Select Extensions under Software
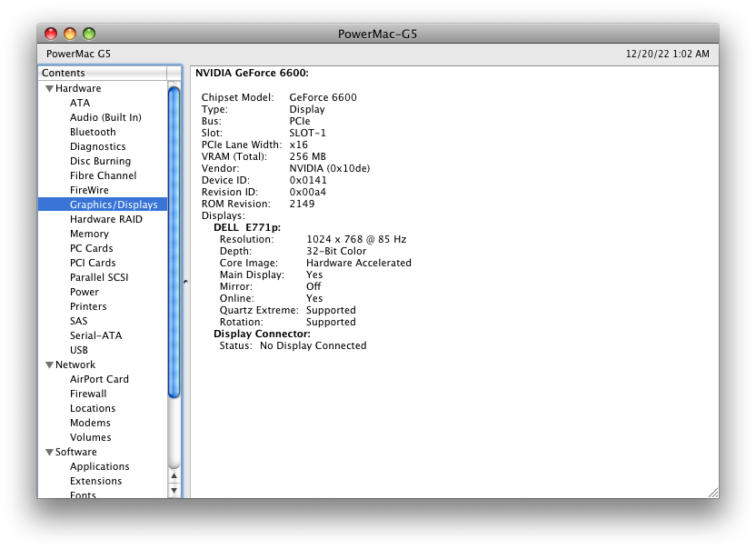The width and height of the screenshot is (756, 549). coord(95,481)
